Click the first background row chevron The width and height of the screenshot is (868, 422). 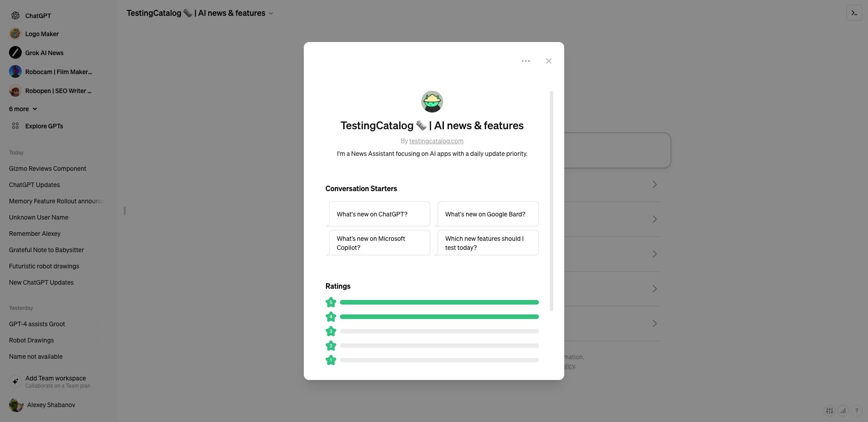point(655,184)
